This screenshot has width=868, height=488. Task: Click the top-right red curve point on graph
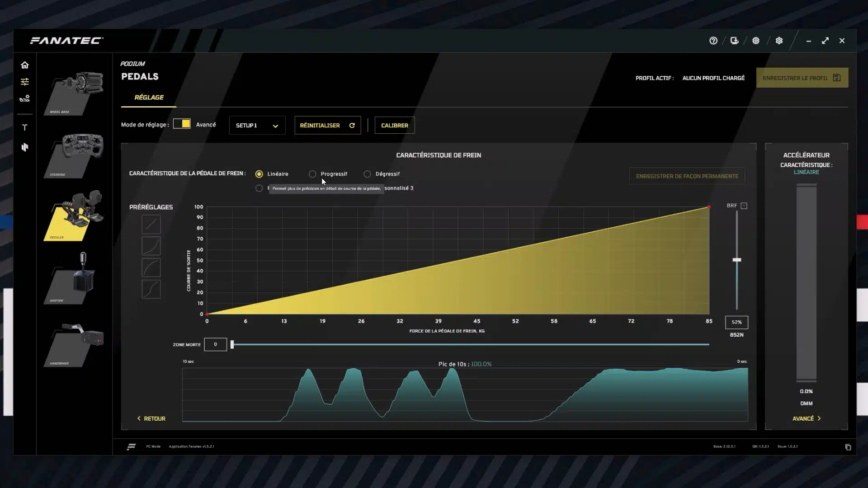pos(709,207)
